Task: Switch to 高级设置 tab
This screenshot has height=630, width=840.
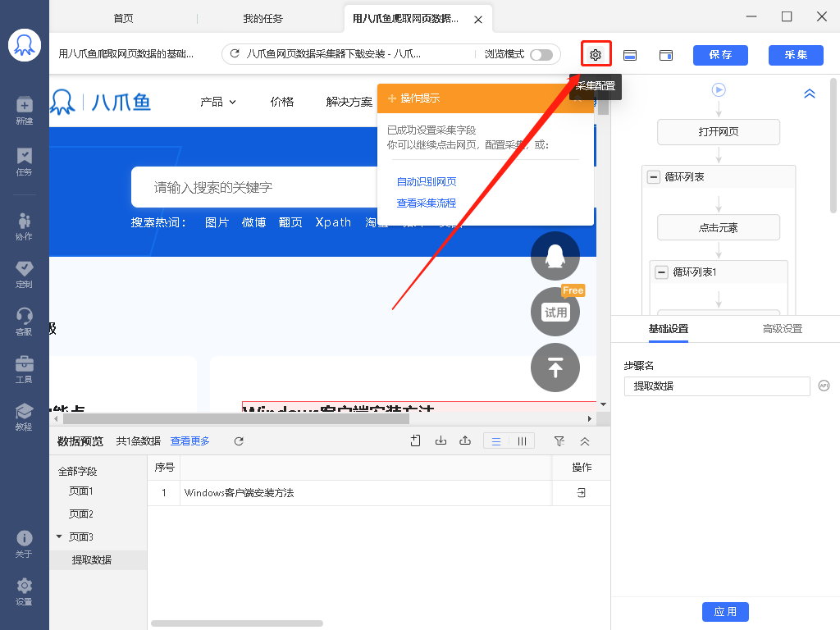Action: 782,329
